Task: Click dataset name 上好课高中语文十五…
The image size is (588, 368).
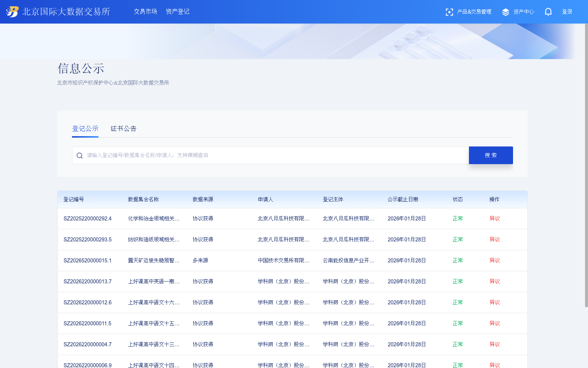Action: (x=154, y=323)
